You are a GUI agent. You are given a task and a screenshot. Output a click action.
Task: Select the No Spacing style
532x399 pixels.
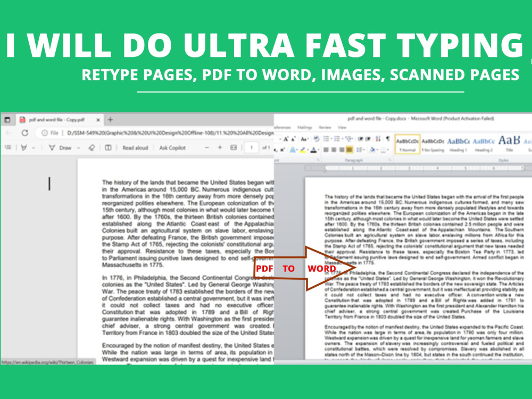click(x=433, y=144)
